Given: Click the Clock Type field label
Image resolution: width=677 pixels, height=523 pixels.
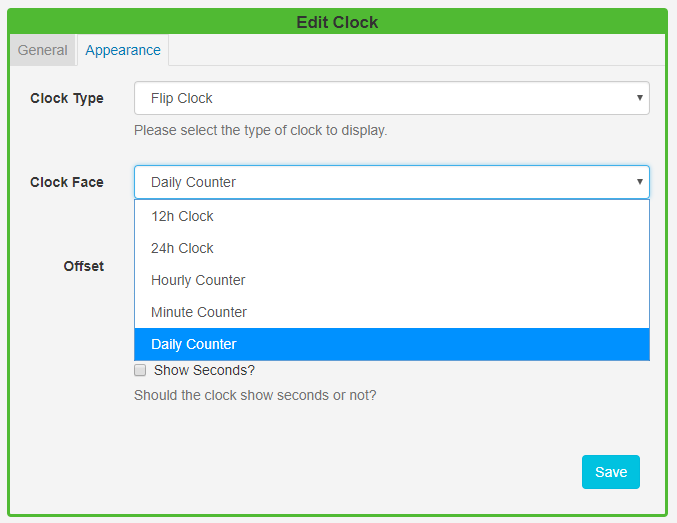Looking at the screenshot, I should tap(67, 98).
